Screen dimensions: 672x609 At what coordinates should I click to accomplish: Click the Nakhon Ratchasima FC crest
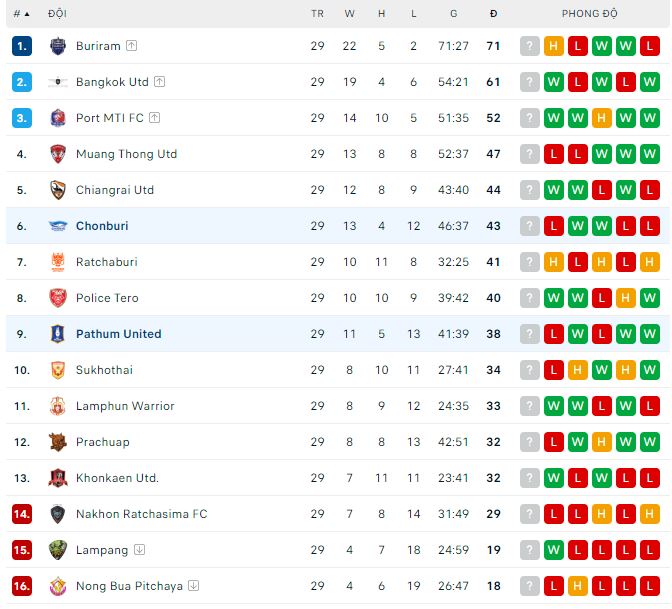click(58, 514)
